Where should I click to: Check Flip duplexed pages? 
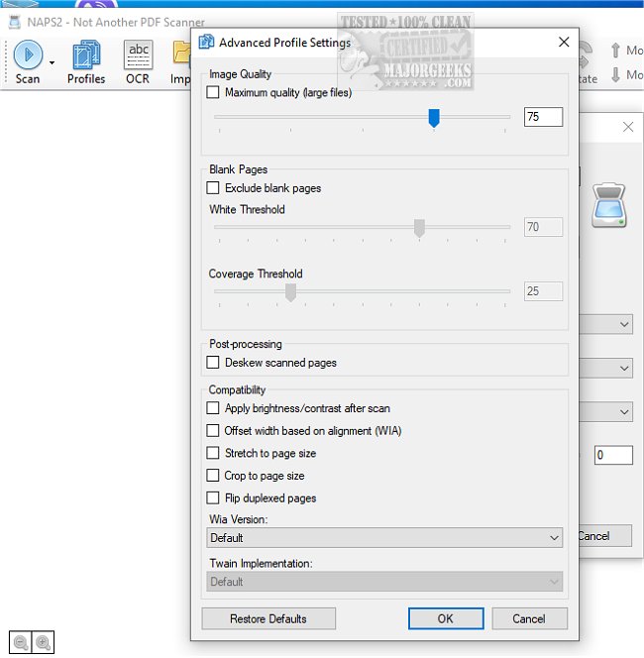point(213,497)
